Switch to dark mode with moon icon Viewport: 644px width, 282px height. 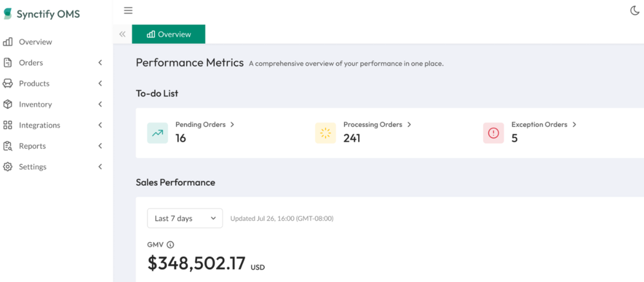pos(634,11)
